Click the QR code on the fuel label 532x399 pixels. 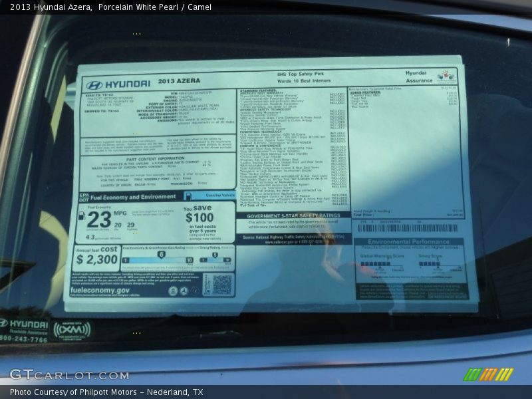(222, 285)
